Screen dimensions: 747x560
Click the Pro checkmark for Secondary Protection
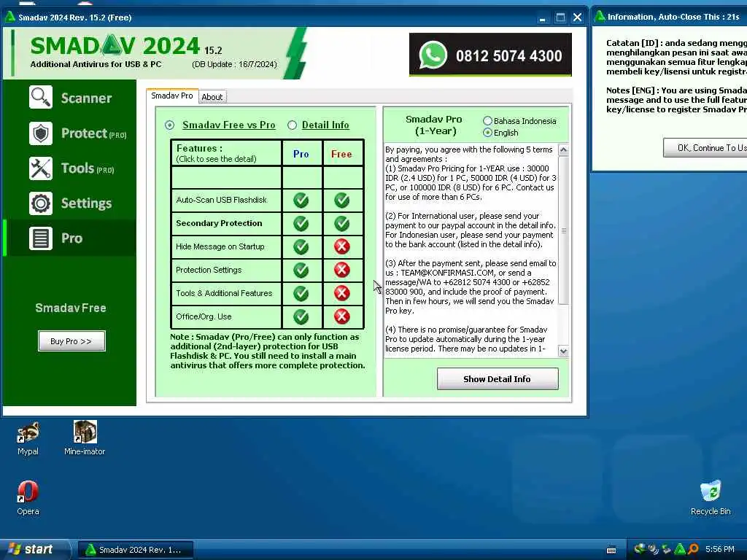[301, 223]
